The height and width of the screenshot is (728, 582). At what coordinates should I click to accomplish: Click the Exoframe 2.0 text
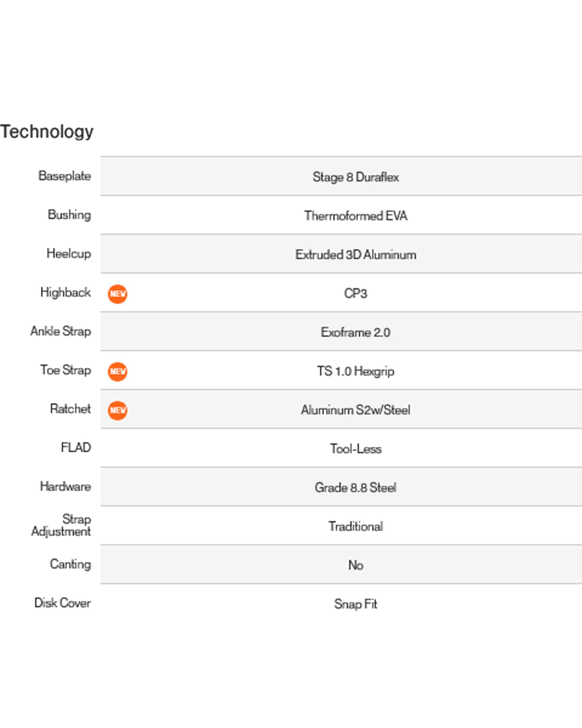(x=356, y=332)
